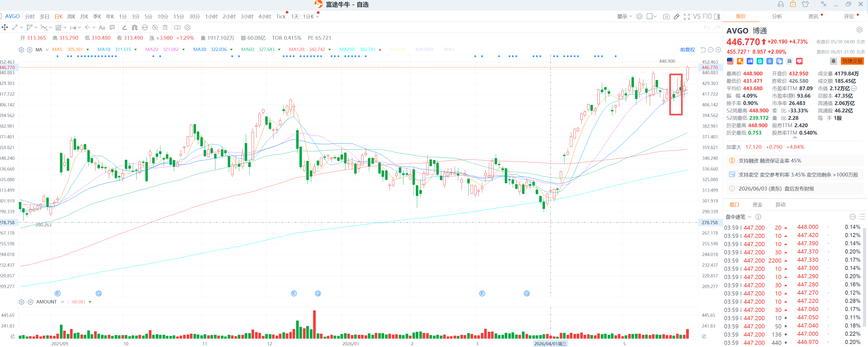Click the 支持融资 margin info row
This screenshot has height=347, width=868.
795,161
